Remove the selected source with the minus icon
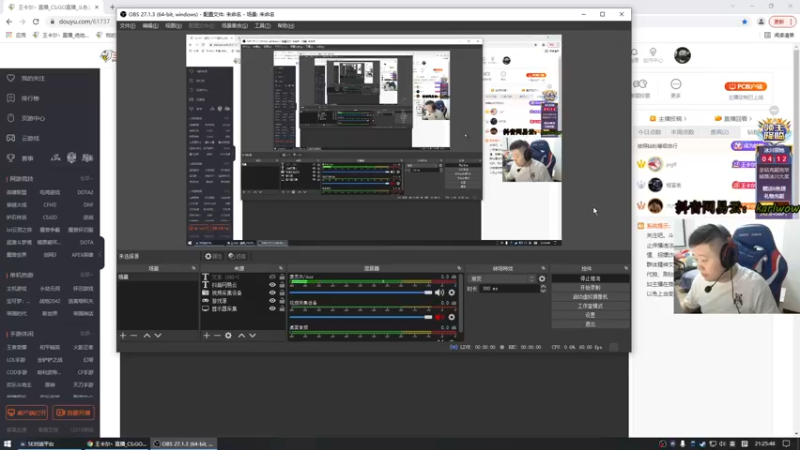 click(217, 336)
